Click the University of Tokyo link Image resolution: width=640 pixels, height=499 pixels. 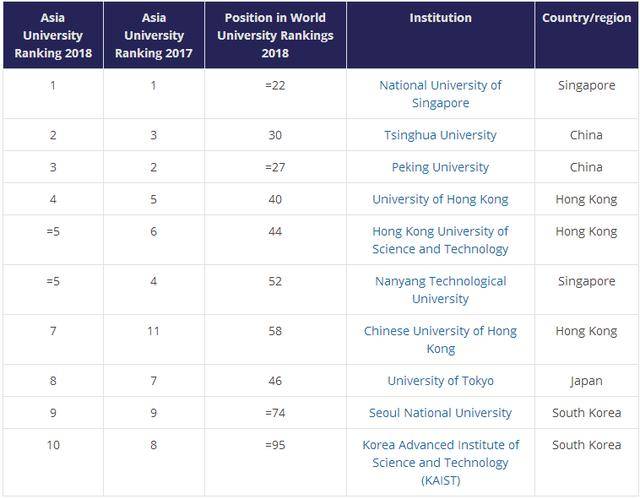click(440, 381)
